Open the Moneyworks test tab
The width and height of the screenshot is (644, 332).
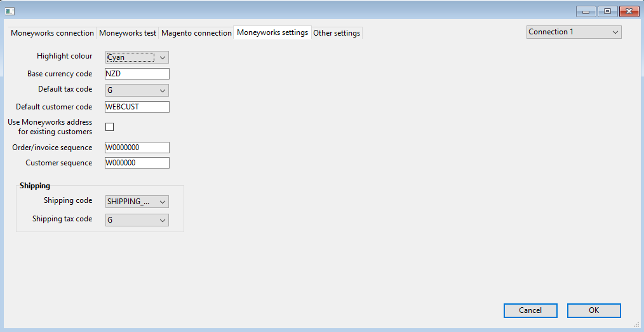[x=128, y=33]
